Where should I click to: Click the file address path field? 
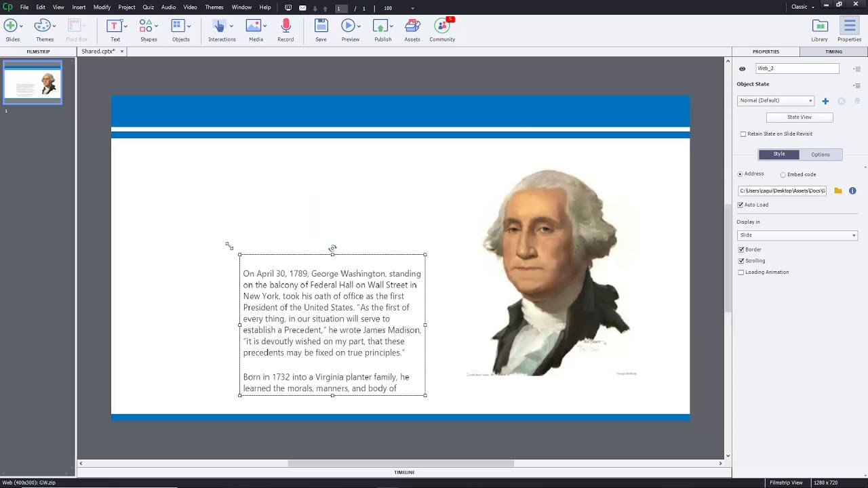[783, 191]
